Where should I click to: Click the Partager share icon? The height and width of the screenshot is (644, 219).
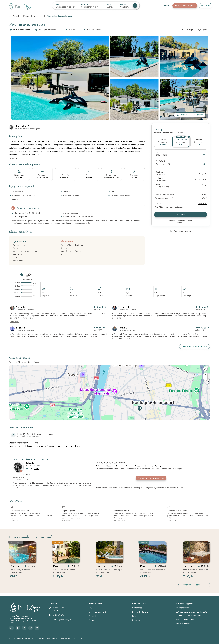click(x=183, y=30)
